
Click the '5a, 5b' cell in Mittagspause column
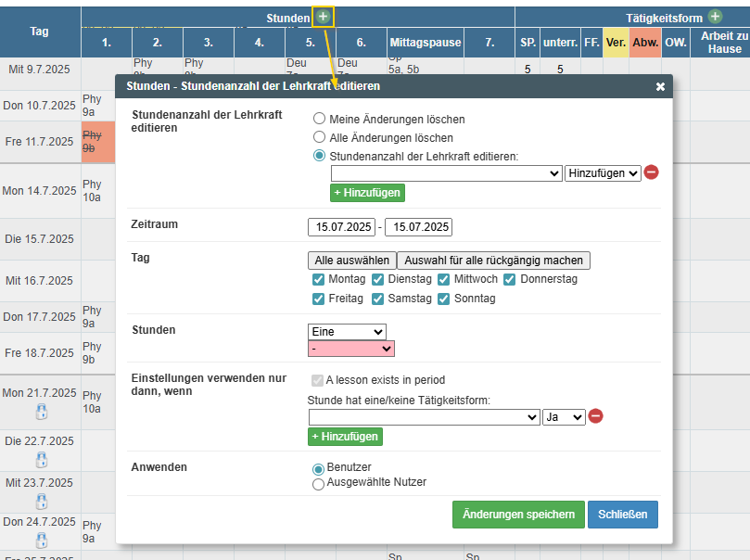point(404,70)
